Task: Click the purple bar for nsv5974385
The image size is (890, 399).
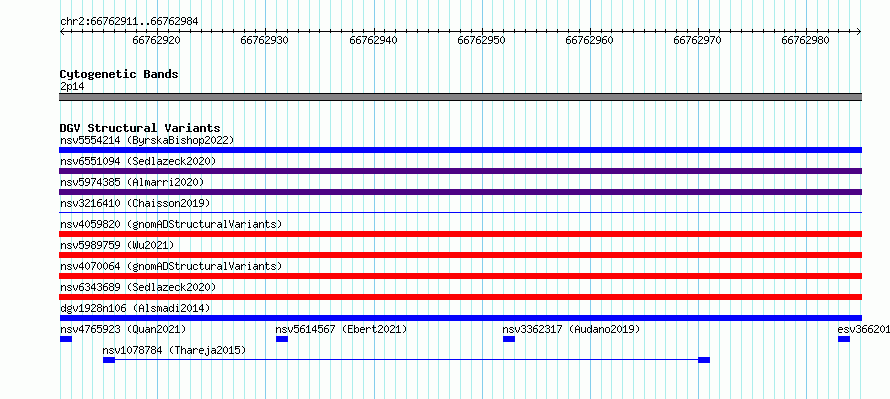Action: (460, 192)
